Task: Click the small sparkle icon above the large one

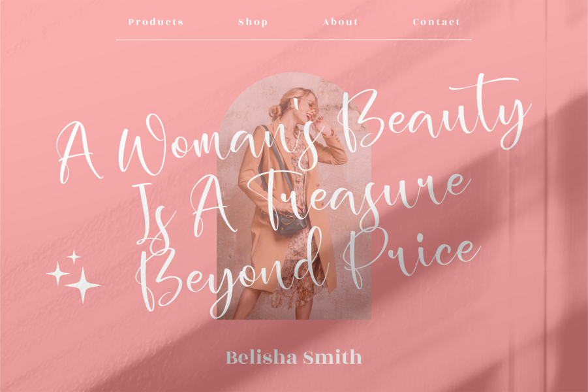Action: [x=74, y=257]
